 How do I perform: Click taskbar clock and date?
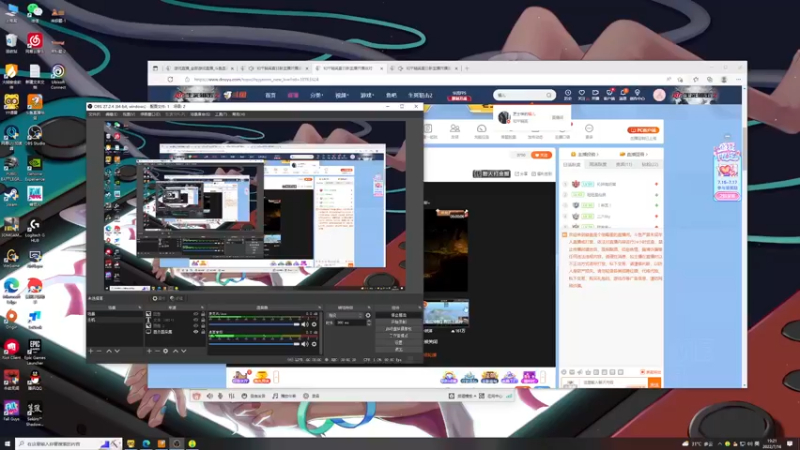point(773,443)
